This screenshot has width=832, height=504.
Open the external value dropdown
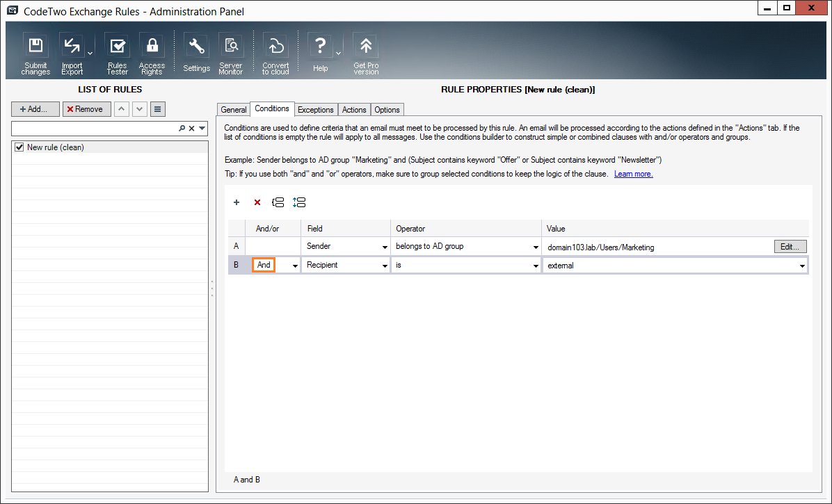pos(802,266)
